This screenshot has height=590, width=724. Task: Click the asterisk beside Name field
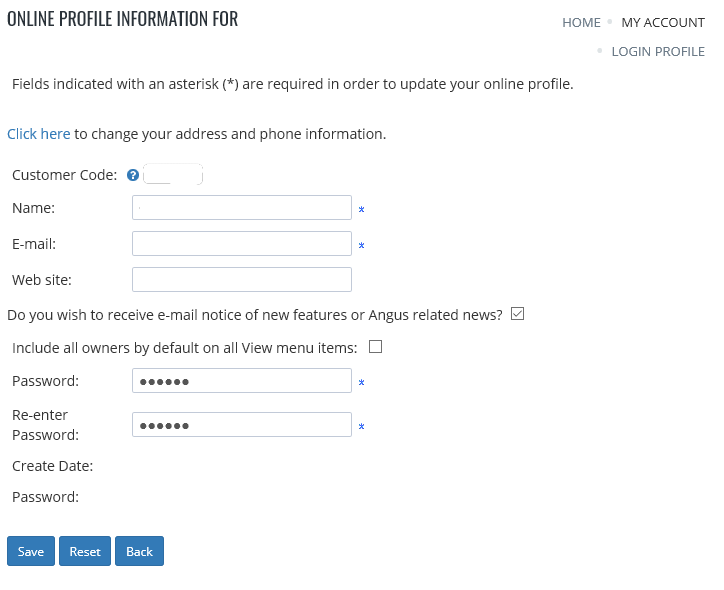pos(362,210)
